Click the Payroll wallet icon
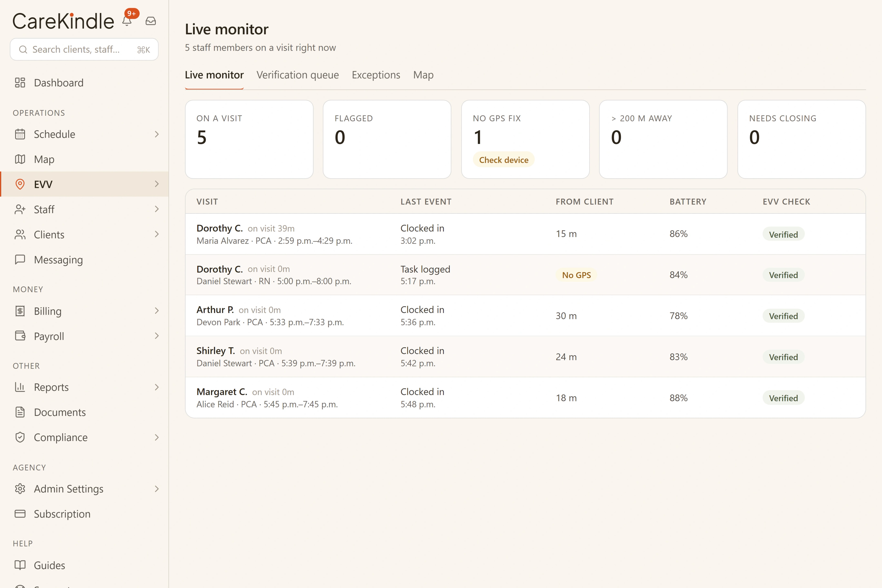882x588 pixels. coord(20,336)
